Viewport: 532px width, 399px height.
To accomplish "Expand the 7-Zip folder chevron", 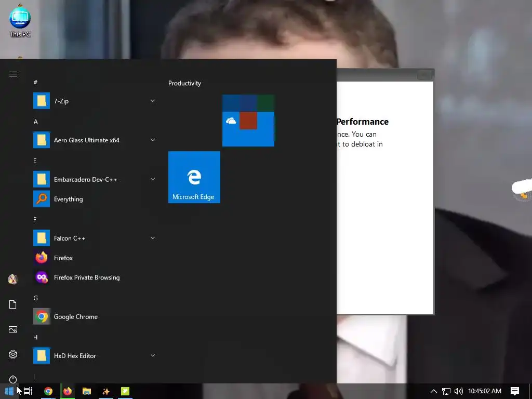I will point(153,101).
